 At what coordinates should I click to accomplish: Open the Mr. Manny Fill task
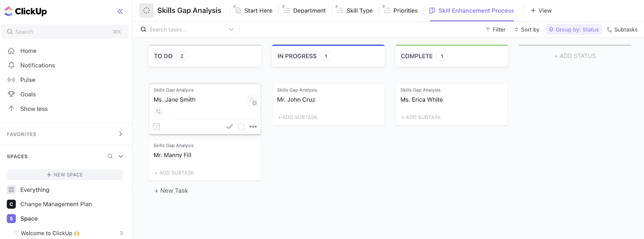coord(173,155)
